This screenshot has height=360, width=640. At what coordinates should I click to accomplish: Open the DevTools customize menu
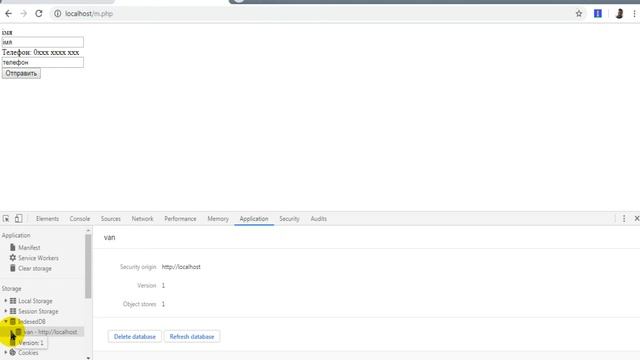click(624, 219)
